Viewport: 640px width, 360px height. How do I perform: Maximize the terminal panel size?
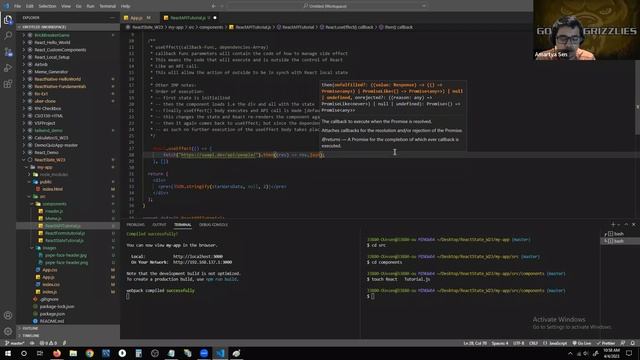point(626,224)
